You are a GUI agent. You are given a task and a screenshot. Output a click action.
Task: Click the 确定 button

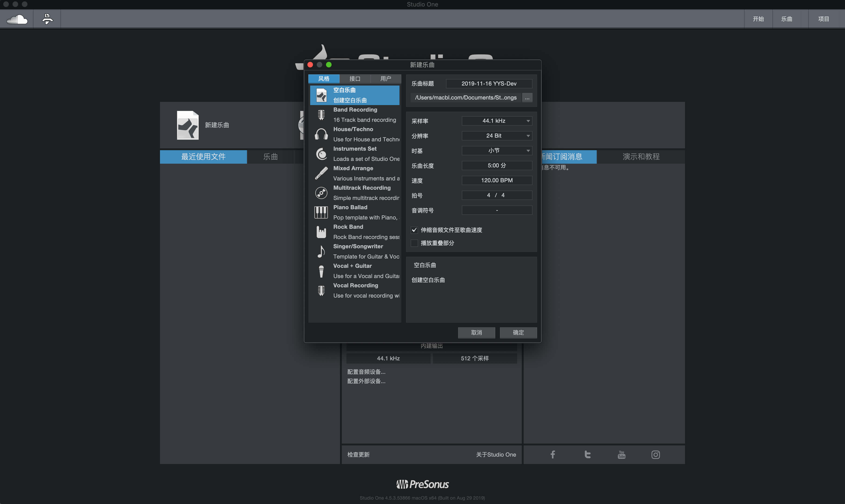click(x=518, y=332)
